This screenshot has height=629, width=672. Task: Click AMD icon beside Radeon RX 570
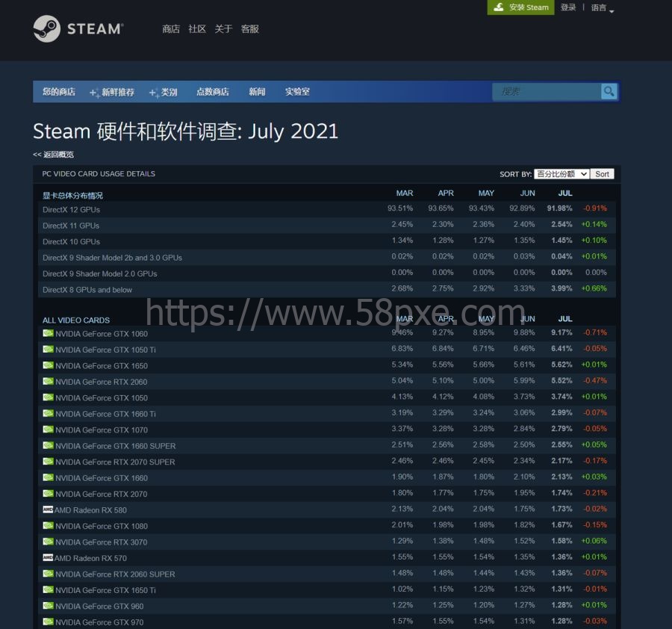click(48, 557)
